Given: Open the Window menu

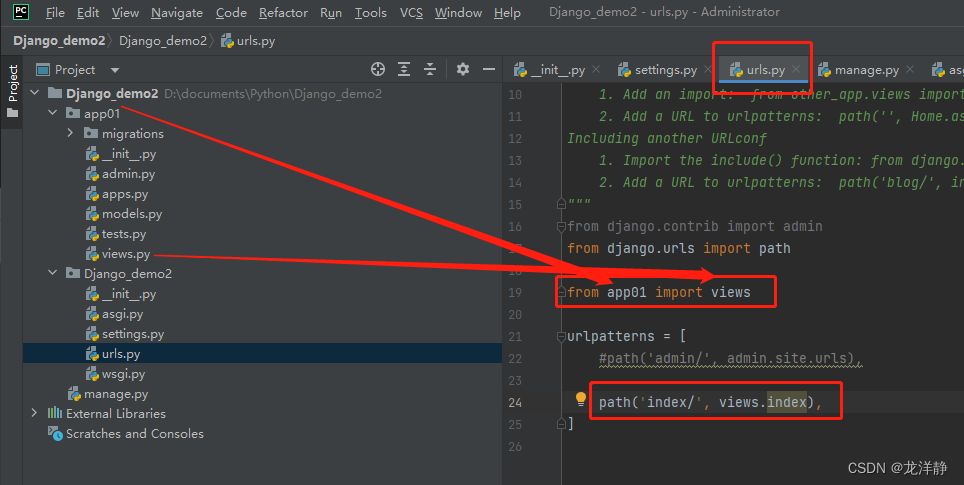Looking at the screenshot, I should pos(458,12).
